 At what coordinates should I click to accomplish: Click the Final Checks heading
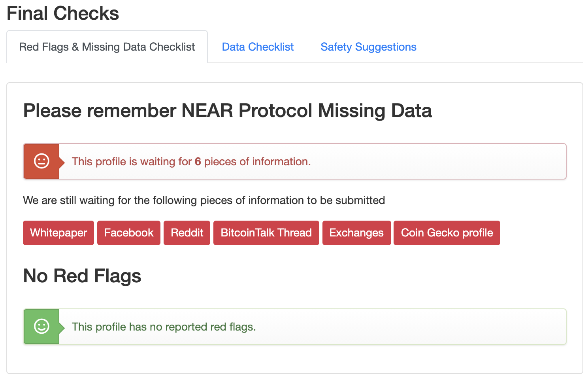coord(63,13)
